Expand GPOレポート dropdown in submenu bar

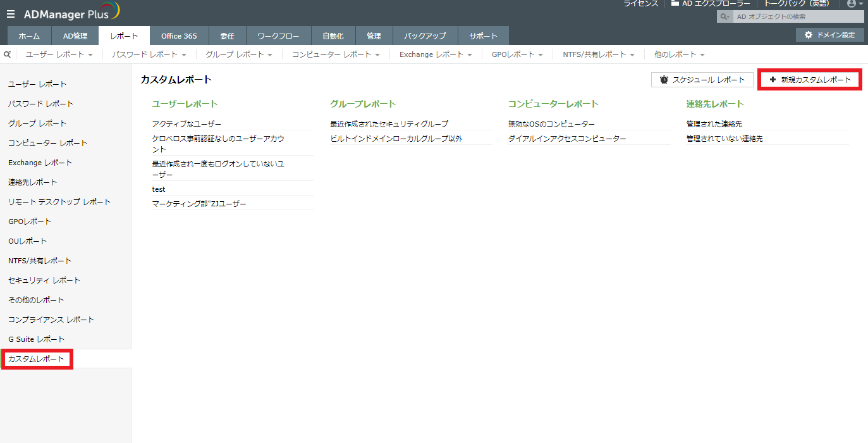[517, 54]
